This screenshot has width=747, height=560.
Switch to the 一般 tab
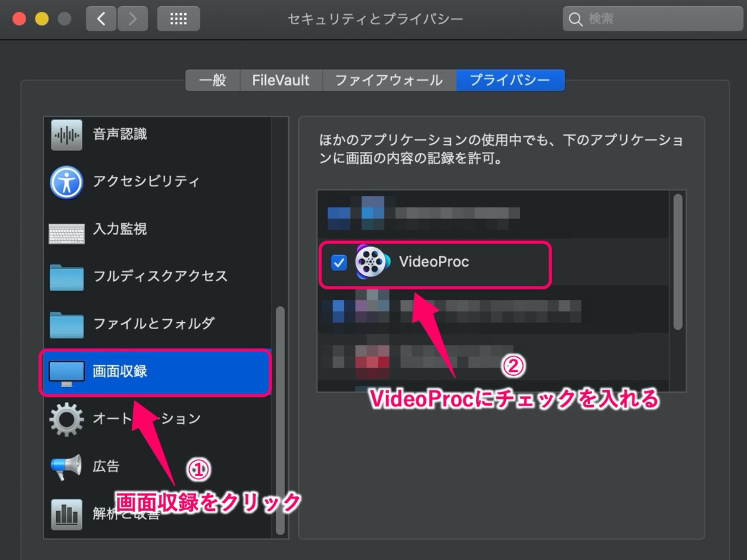pyautogui.click(x=212, y=80)
